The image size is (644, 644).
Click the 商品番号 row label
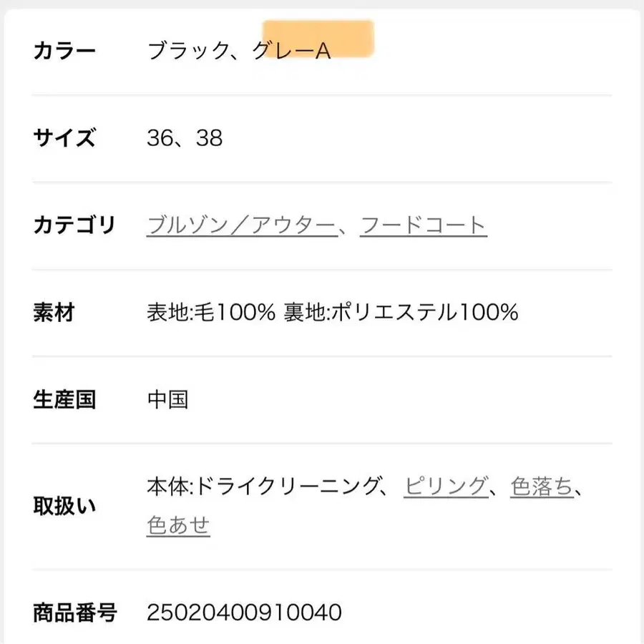coord(74,612)
